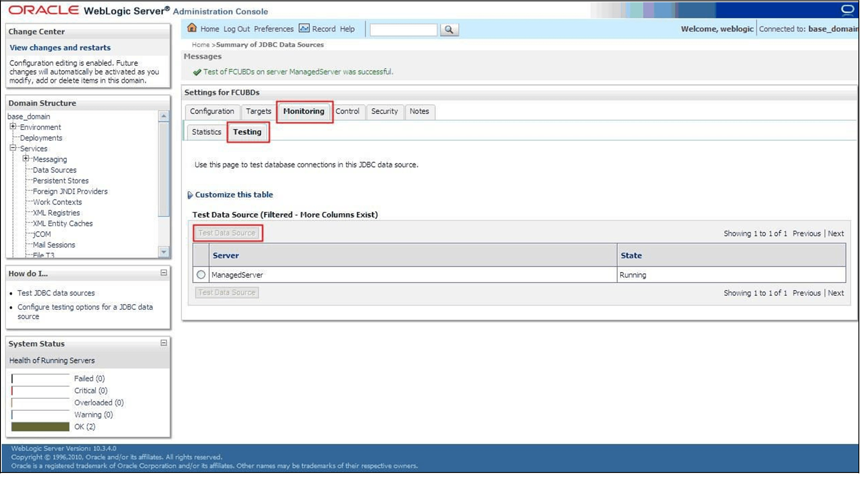Minimize the System Status panel
868x486 pixels.
point(163,343)
